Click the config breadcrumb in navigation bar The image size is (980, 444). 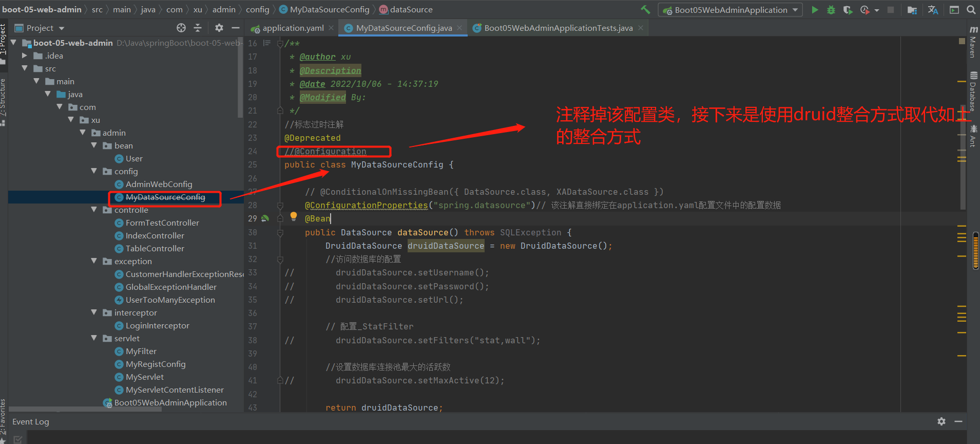(257, 10)
